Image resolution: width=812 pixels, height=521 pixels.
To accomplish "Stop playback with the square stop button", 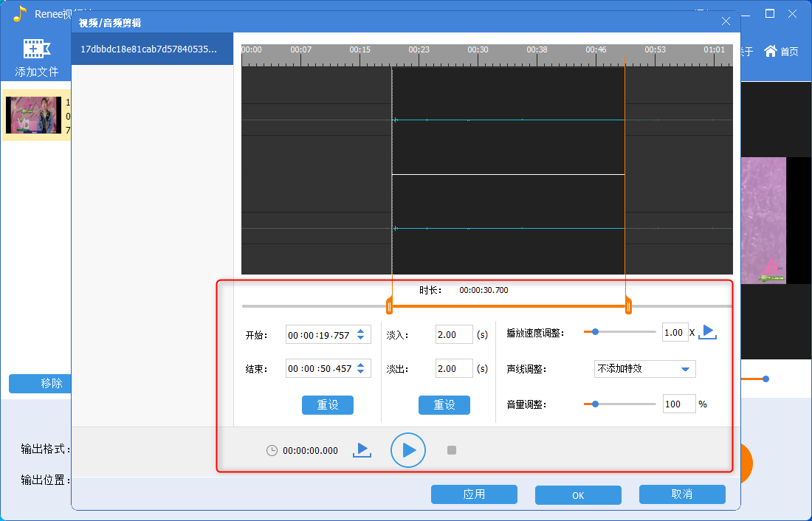I will [x=452, y=450].
